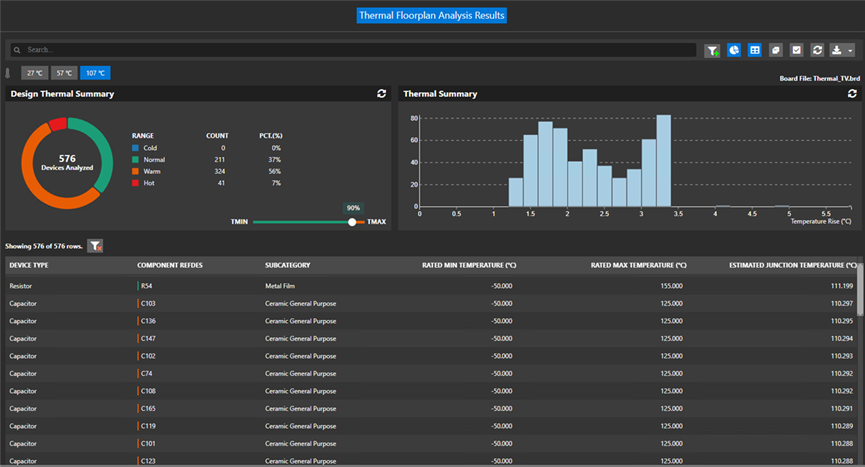This screenshot has height=467, width=865.
Task: Click the Warm range orange color swatch
Action: (x=136, y=171)
